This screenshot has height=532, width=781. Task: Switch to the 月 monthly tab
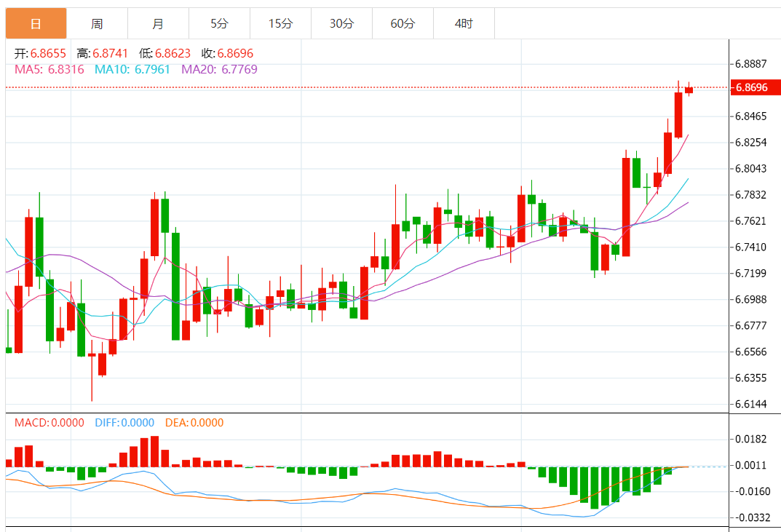(158, 23)
